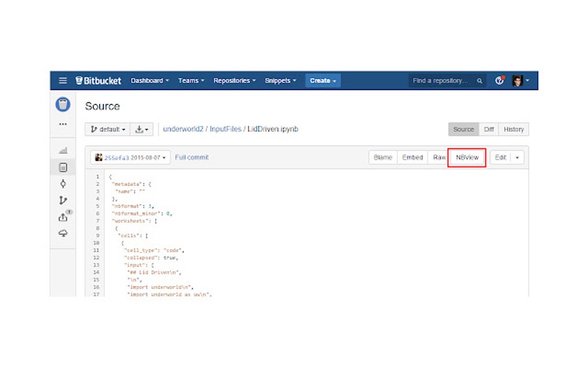Click the help question-mark icon in navbar

[x=499, y=81]
